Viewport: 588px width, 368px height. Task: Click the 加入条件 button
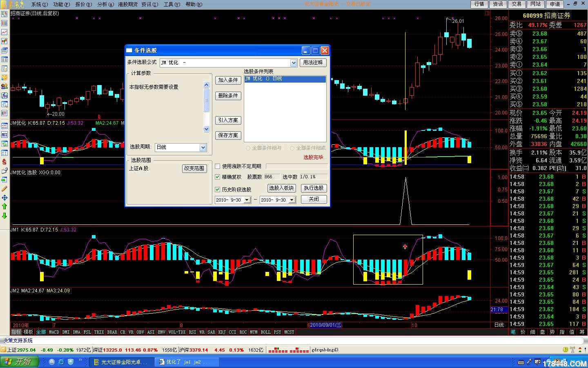[x=228, y=80]
